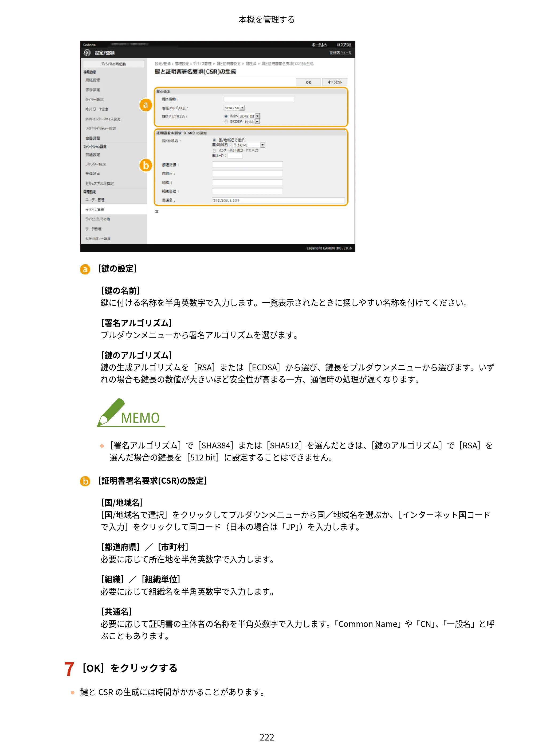Click the 設定/登録 gear icon in header
This screenshot has width=534, height=756.
[87, 53]
